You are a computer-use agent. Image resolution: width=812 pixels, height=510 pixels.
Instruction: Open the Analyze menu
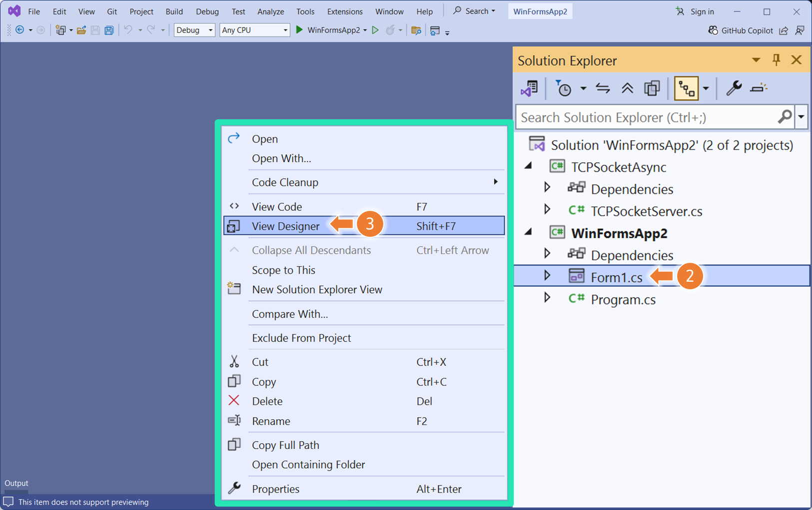(x=270, y=11)
